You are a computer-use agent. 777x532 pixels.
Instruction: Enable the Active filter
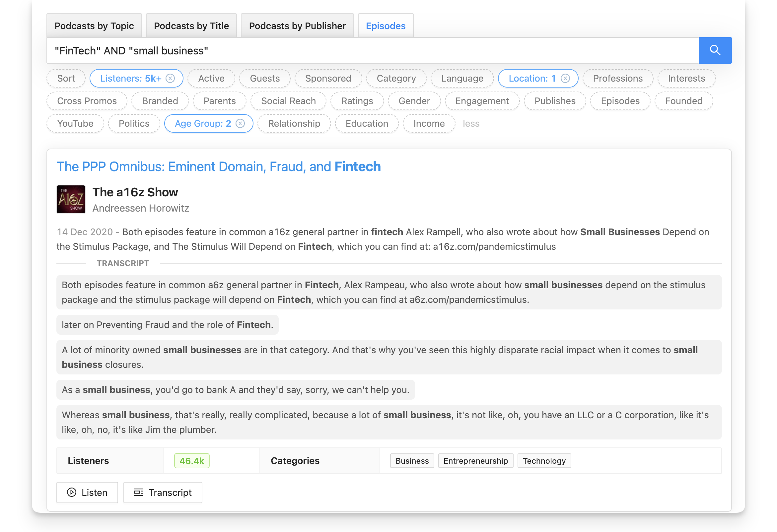211,78
